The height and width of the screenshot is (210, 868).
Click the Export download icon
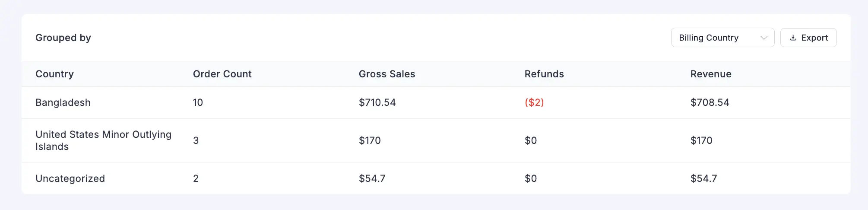793,38
